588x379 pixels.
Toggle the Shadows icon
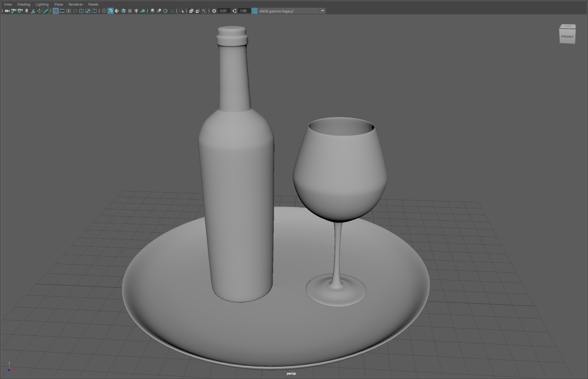pyautogui.click(x=143, y=11)
